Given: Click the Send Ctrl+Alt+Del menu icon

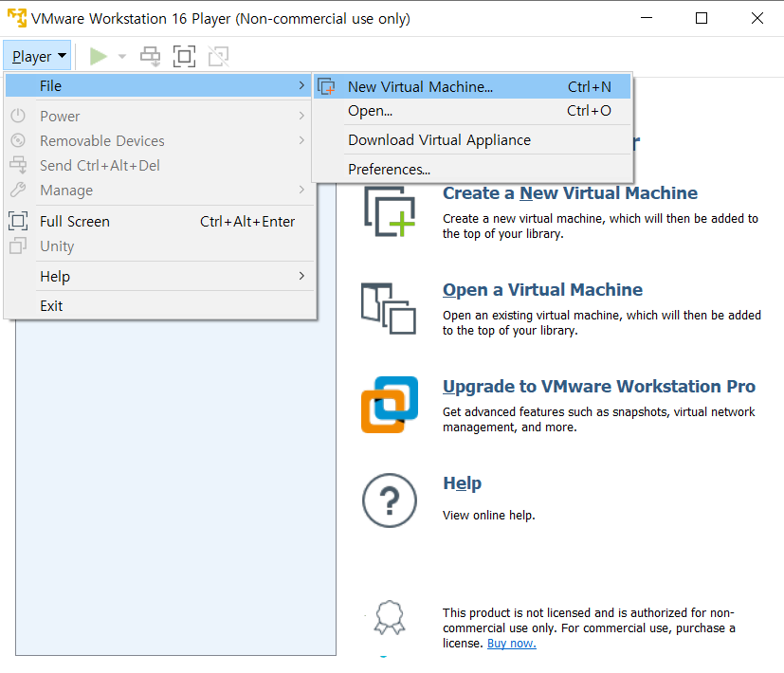Looking at the screenshot, I should pos(18,165).
